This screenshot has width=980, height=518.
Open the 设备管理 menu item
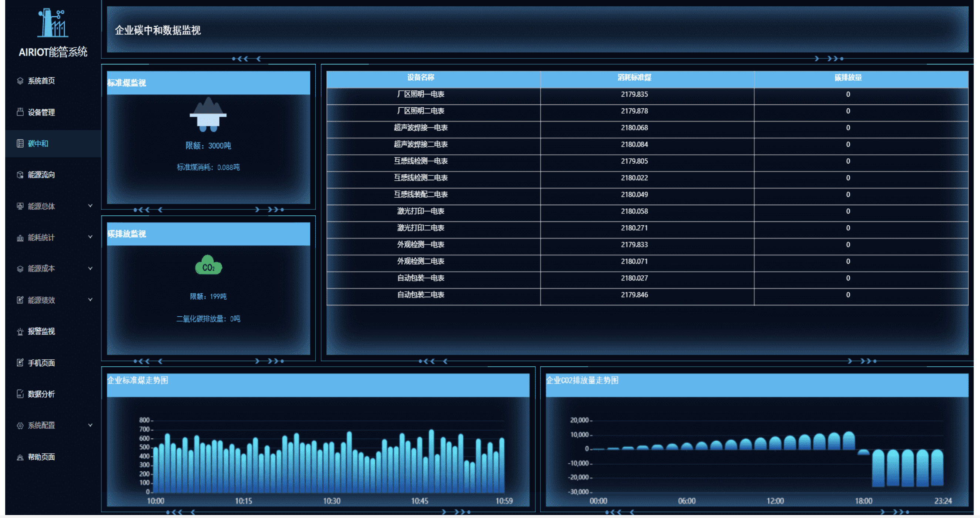click(53, 112)
